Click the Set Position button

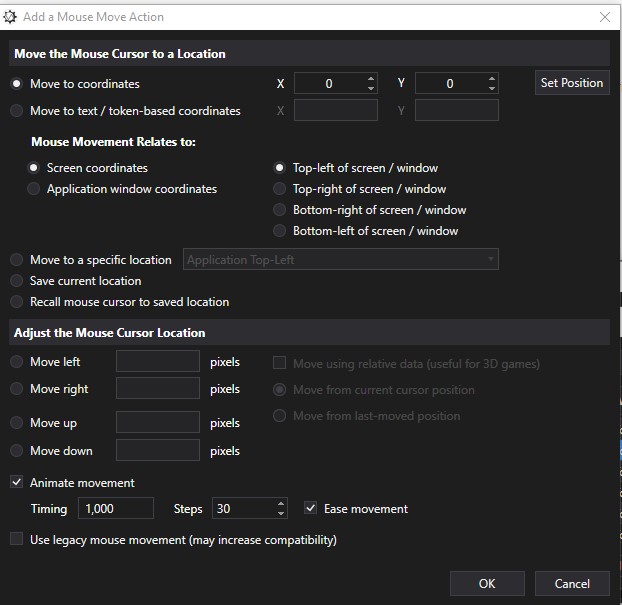pos(572,83)
